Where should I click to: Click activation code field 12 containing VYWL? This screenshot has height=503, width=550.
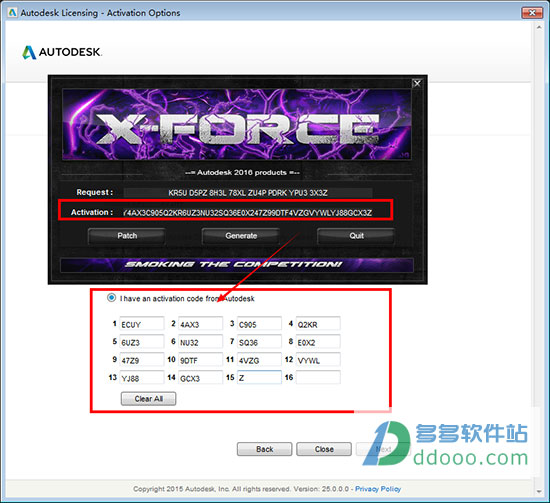(318, 360)
